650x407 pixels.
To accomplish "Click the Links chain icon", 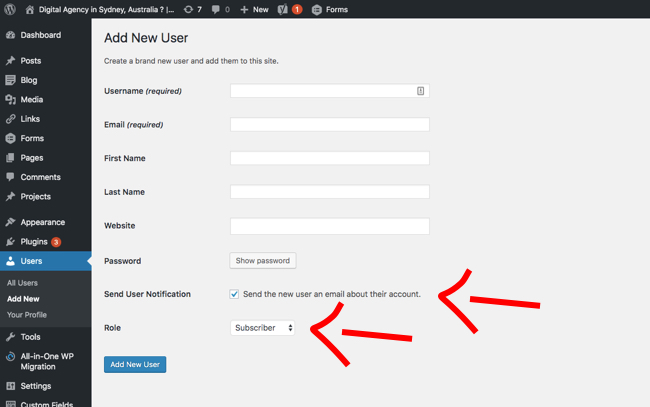I will click(x=11, y=119).
